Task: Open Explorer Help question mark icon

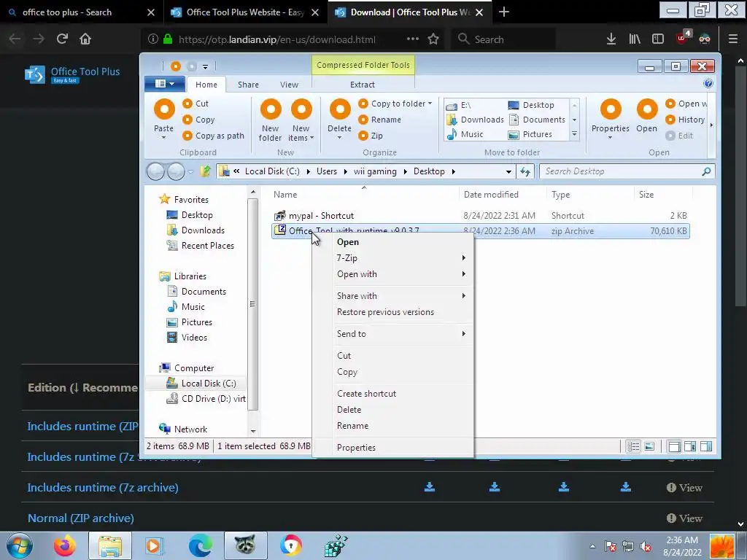Action: [x=708, y=84]
